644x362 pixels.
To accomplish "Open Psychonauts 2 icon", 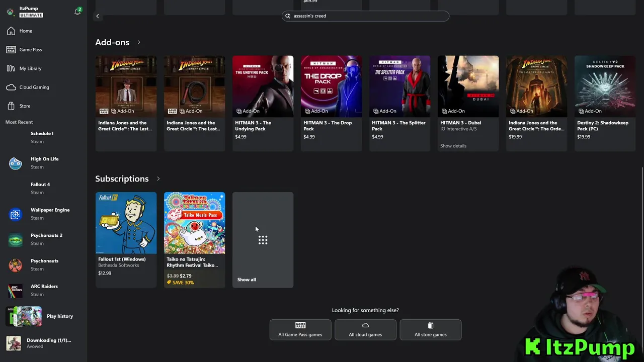I will tap(15, 240).
